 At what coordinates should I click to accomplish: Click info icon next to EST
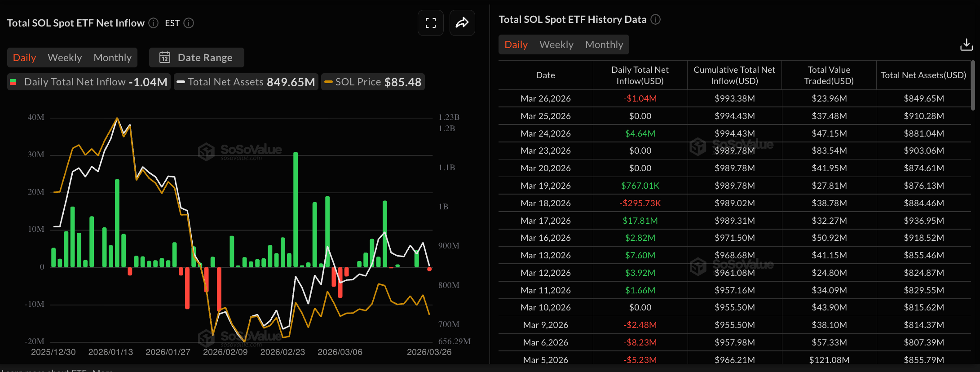189,23
